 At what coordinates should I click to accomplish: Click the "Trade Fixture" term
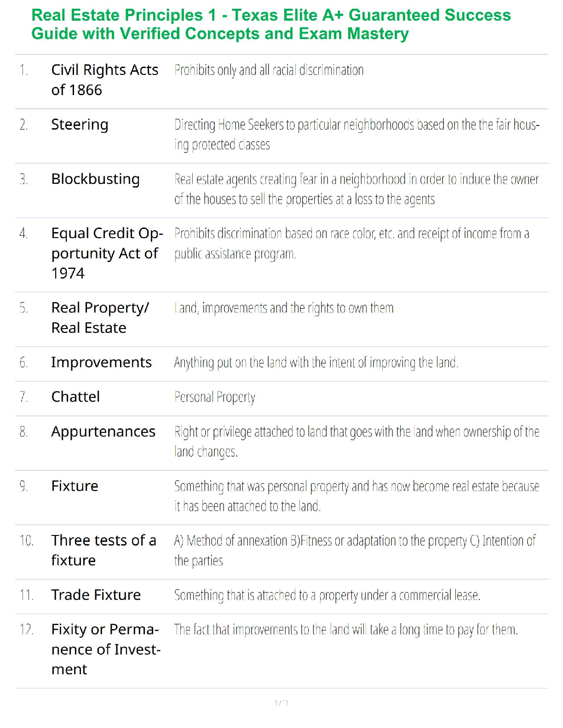point(96,595)
